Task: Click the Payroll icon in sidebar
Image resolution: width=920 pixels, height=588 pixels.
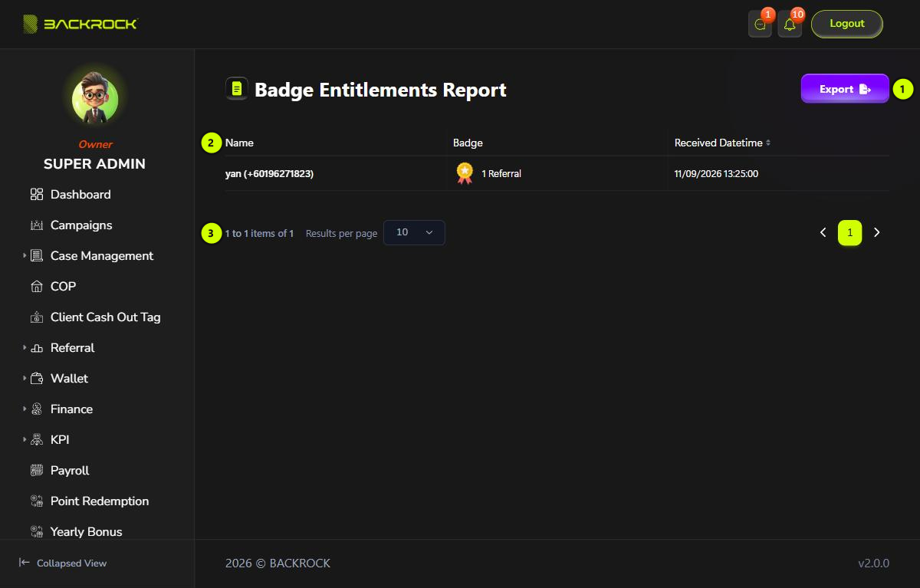Action: click(x=37, y=471)
